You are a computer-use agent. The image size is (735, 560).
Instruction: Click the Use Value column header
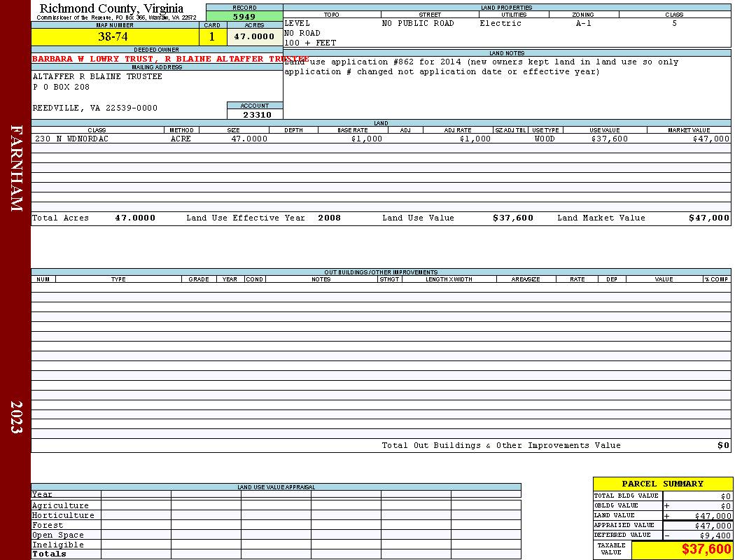coord(604,129)
